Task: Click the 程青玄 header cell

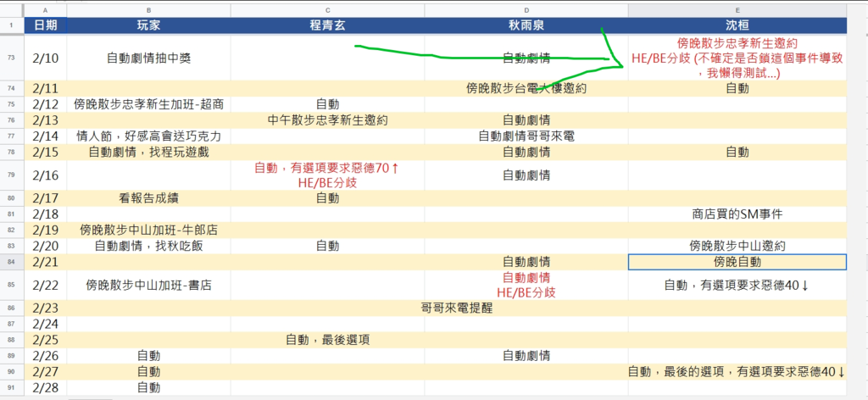Action: click(x=328, y=25)
